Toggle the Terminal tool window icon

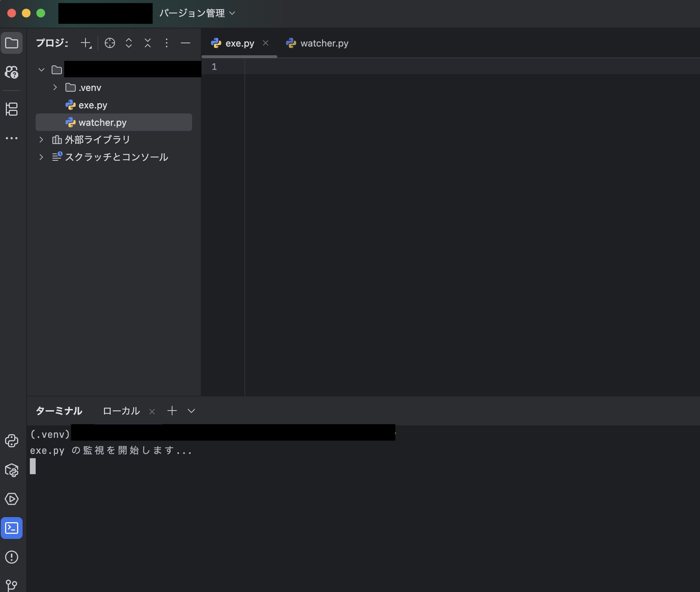(12, 528)
